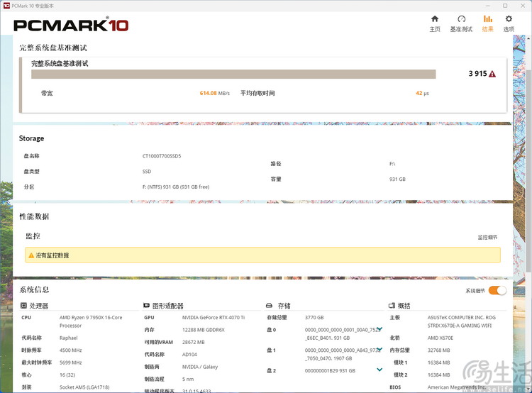This screenshot has height=393, width=532.
Task: Click the GPU code name AD104
Action: pos(189,354)
